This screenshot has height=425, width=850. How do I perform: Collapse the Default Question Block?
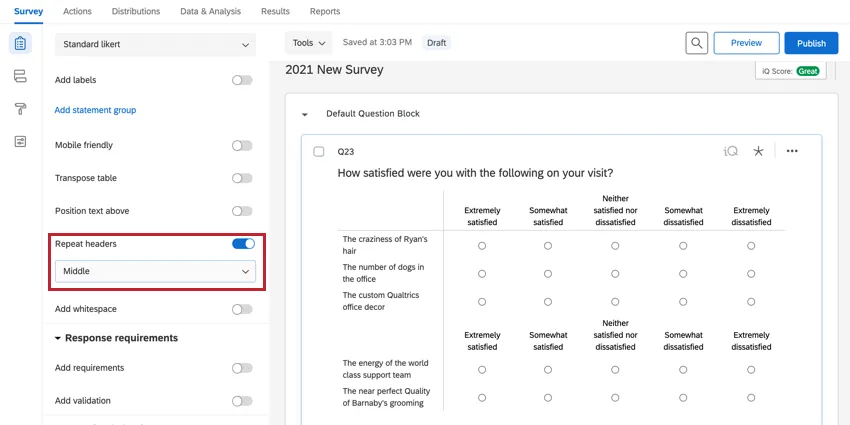point(305,114)
